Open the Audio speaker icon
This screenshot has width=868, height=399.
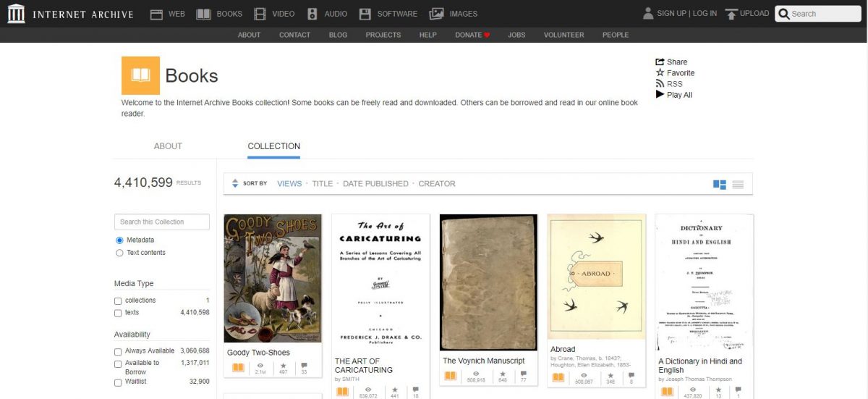point(312,14)
